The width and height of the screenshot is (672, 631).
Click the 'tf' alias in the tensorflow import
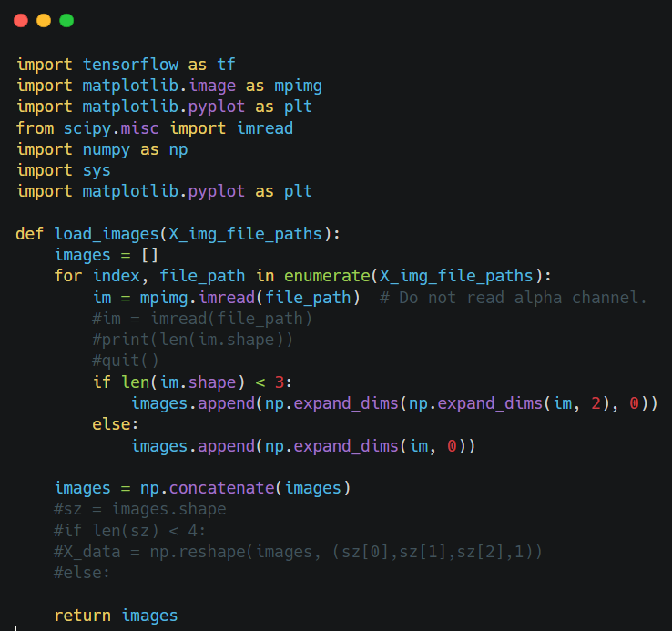(226, 65)
